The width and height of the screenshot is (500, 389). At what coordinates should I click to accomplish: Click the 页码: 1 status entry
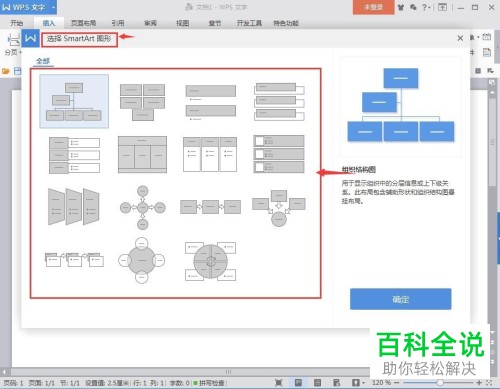pyautogui.click(x=13, y=383)
